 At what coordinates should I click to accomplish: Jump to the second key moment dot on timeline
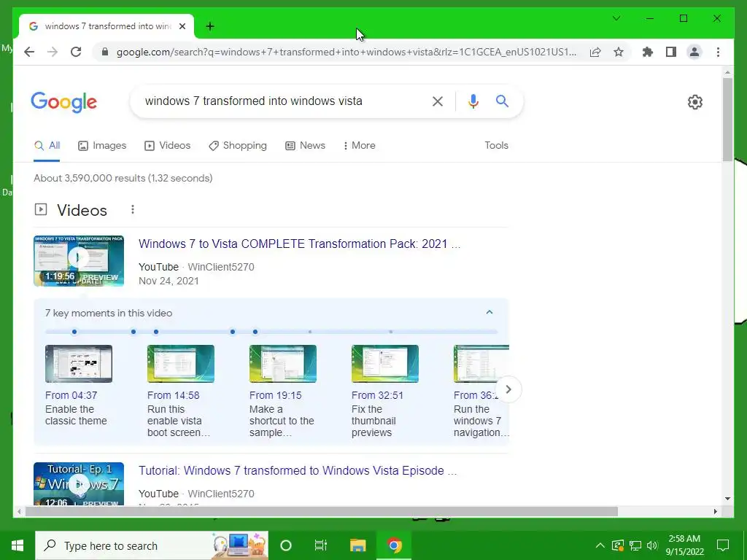133,332
